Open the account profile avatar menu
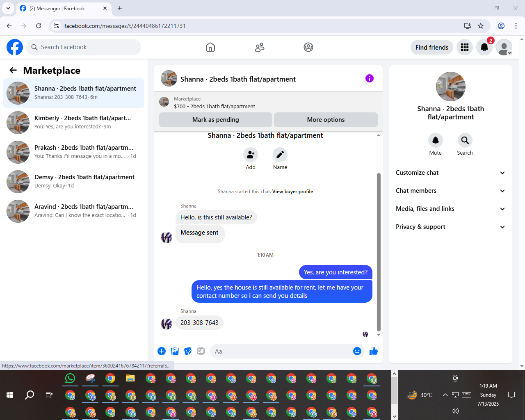 (504, 47)
